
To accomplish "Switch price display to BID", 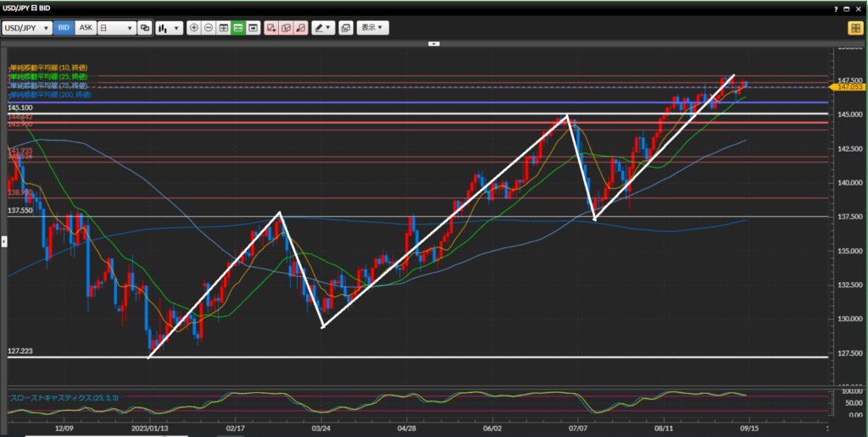I will [64, 28].
